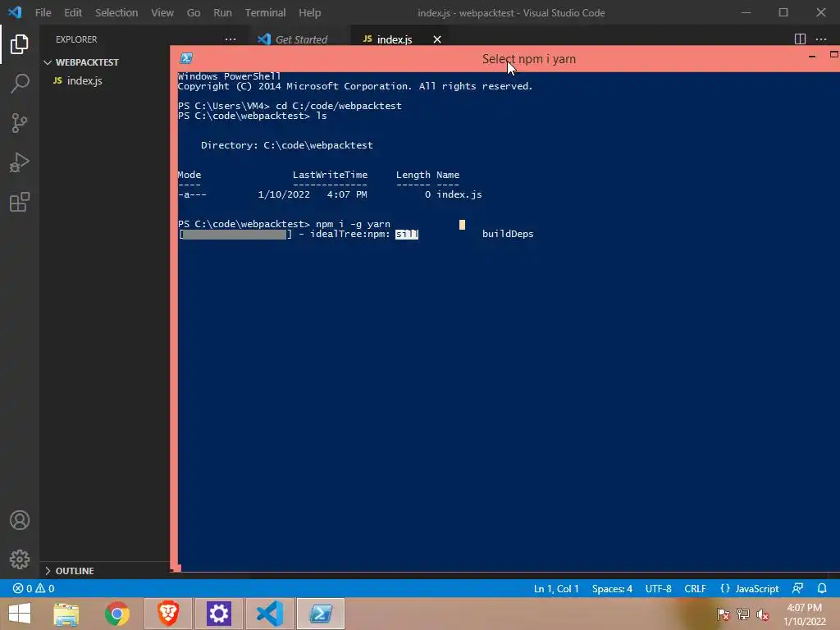Click the 'buildDeps' text in PowerShell
The height and width of the screenshot is (630, 840).
coord(508,234)
